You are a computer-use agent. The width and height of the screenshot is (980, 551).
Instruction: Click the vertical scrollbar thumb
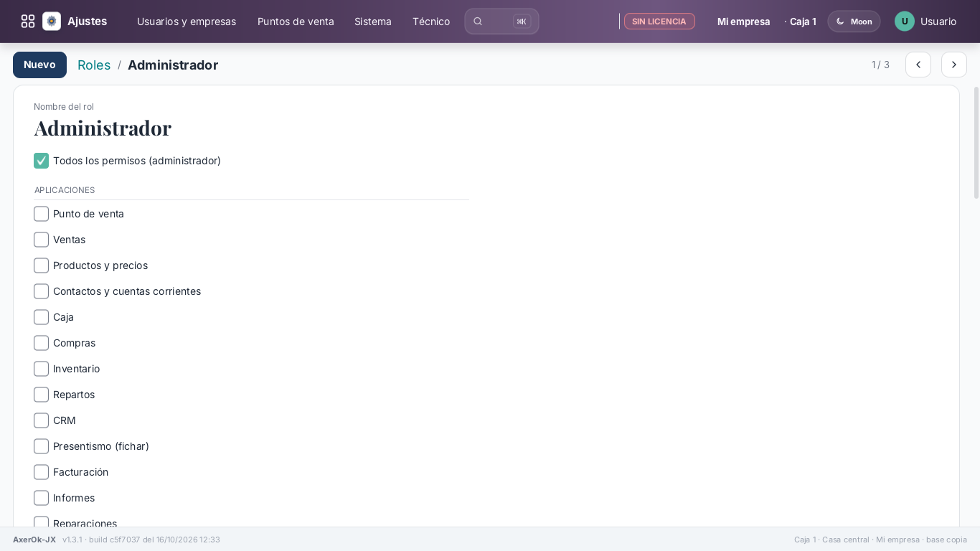[x=976, y=143]
